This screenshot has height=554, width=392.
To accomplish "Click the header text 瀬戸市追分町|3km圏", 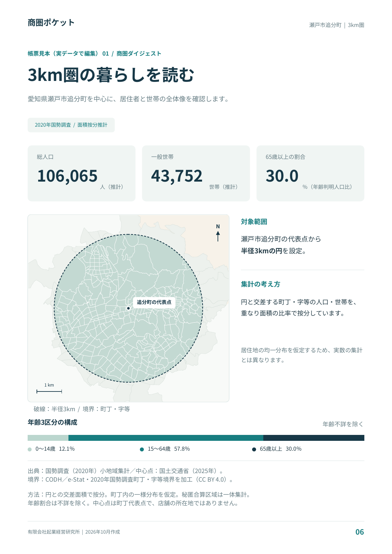I will point(336,25).
